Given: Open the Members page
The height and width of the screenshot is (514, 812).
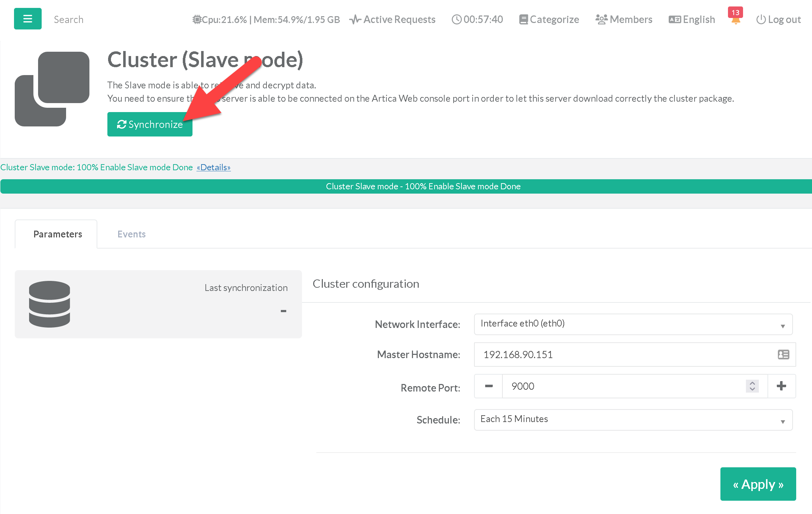Looking at the screenshot, I should click(624, 19).
